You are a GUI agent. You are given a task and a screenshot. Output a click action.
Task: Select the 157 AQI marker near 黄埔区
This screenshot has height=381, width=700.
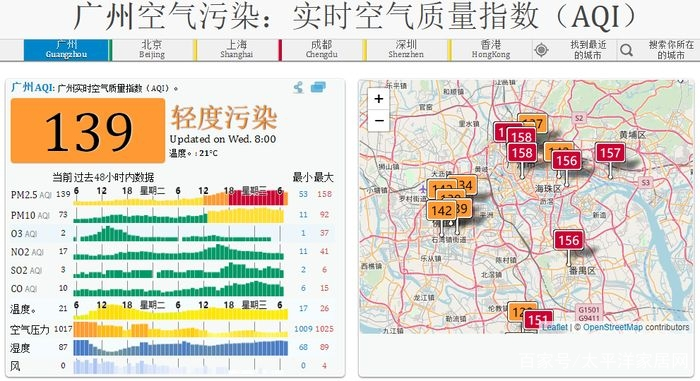[x=610, y=153]
